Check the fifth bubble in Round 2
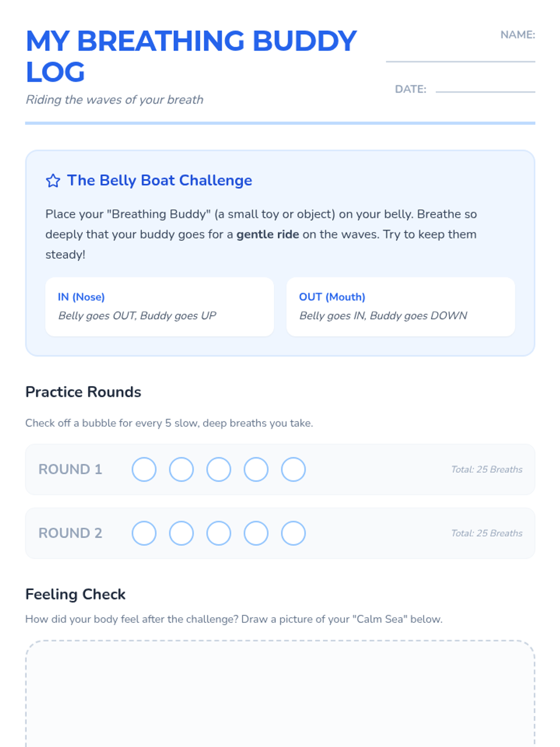560x747 pixels. 293,533
